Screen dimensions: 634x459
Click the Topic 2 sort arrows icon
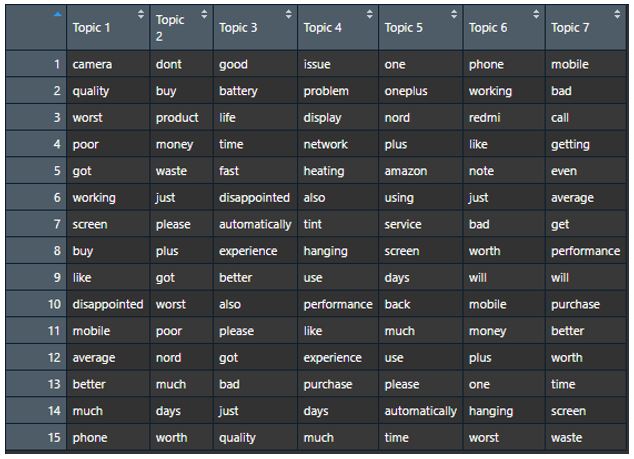pos(204,14)
